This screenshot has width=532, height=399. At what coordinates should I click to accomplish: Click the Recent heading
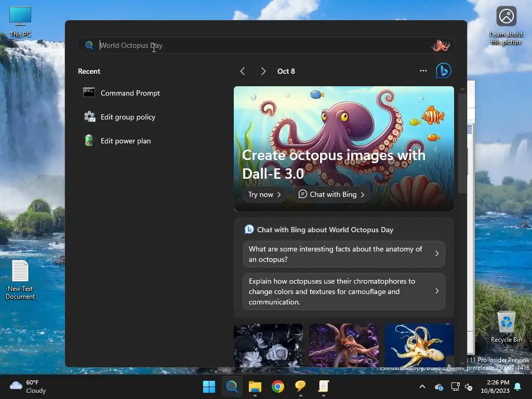(89, 71)
